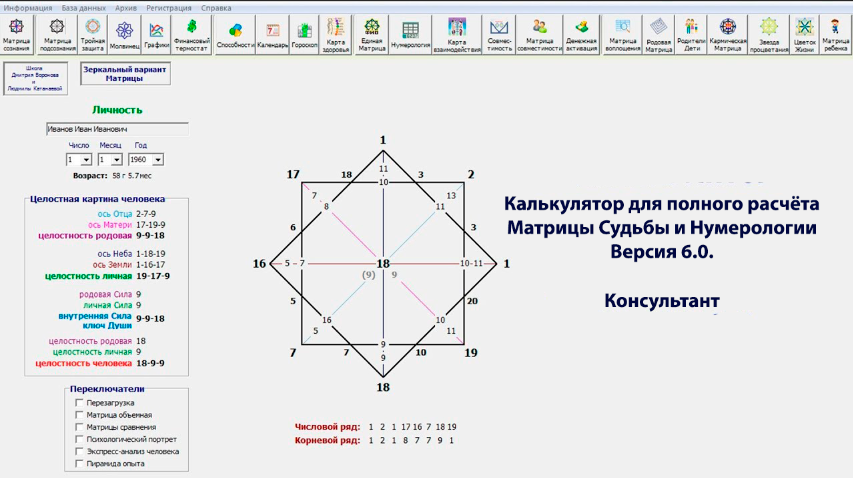Open the Звезда процветания tool
The height and width of the screenshot is (478, 853).
[769, 35]
